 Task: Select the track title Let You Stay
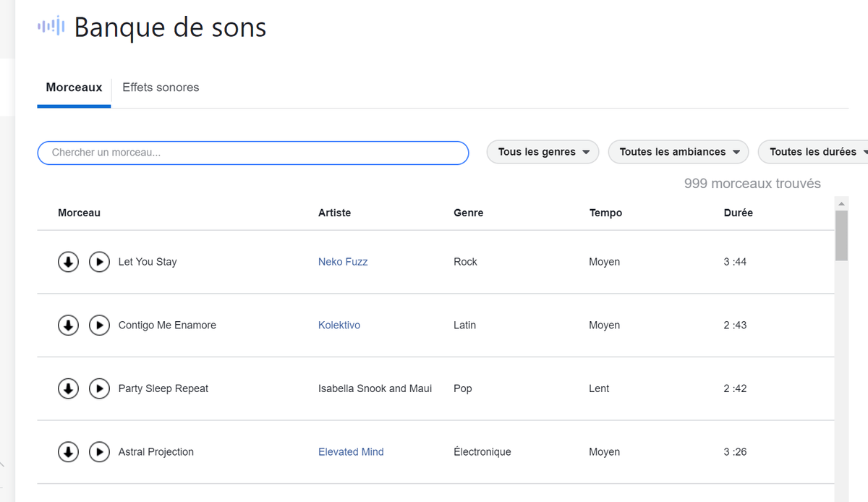[x=148, y=262]
